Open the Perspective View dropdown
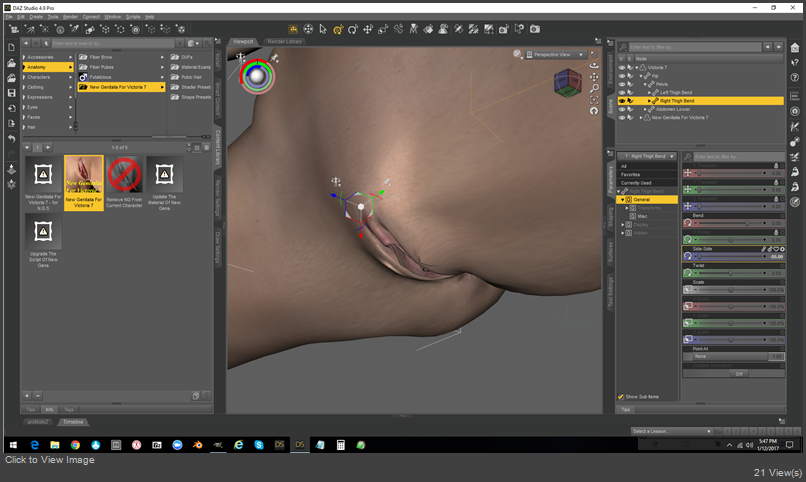This screenshot has height=482, width=806. pyautogui.click(x=556, y=54)
